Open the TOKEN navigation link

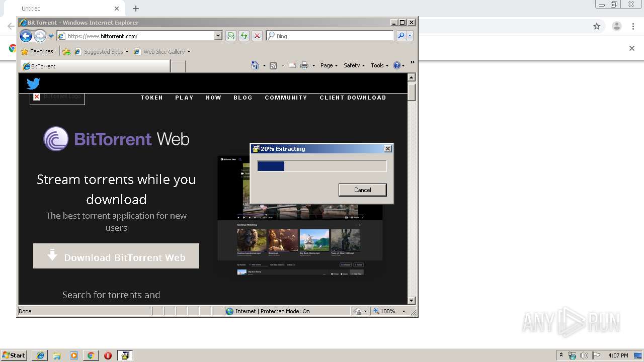152,98
